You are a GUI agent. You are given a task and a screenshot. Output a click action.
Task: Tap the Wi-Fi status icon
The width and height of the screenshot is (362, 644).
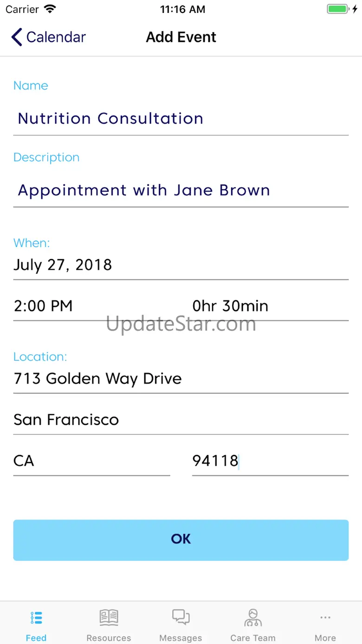pyautogui.click(x=50, y=9)
